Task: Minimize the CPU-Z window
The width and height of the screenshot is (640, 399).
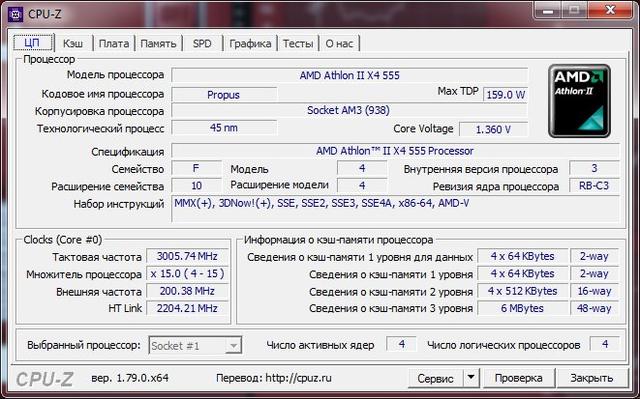Action: [548, 10]
